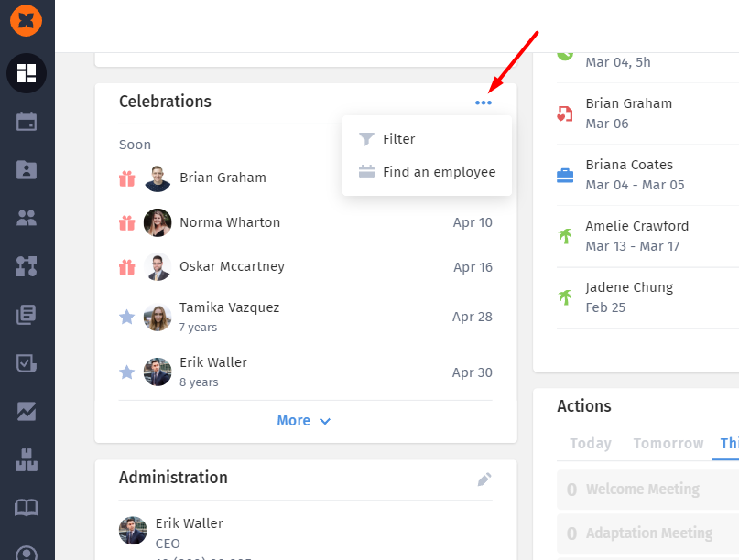Click the 8 years anniversary text
The width and height of the screenshot is (739, 560).
[199, 382]
